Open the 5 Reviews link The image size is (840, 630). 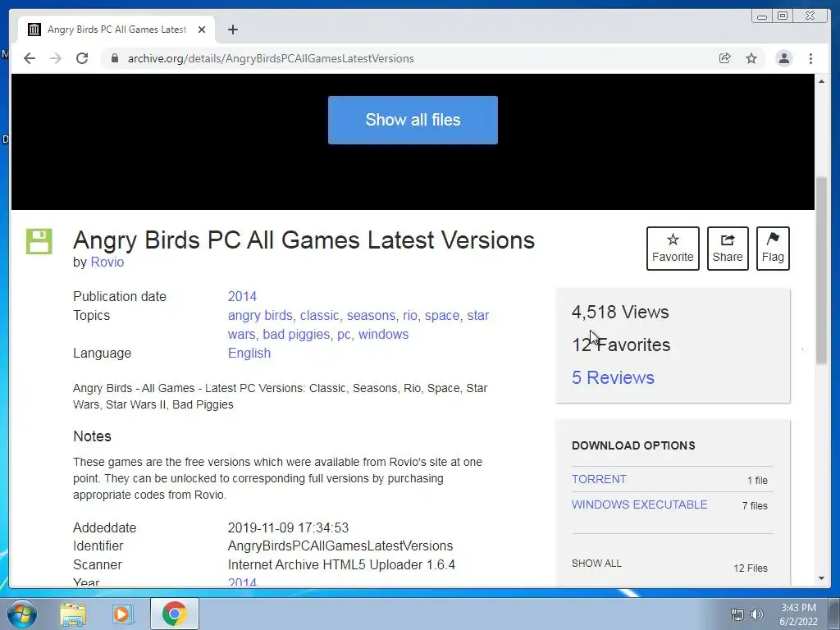(613, 377)
